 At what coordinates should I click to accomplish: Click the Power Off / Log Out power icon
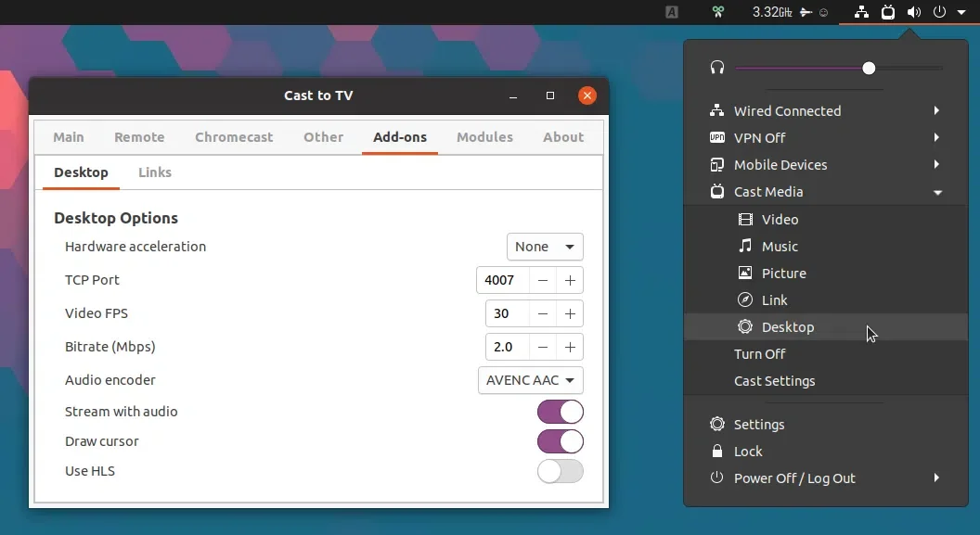pyautogui.click(x=716, y=478)
